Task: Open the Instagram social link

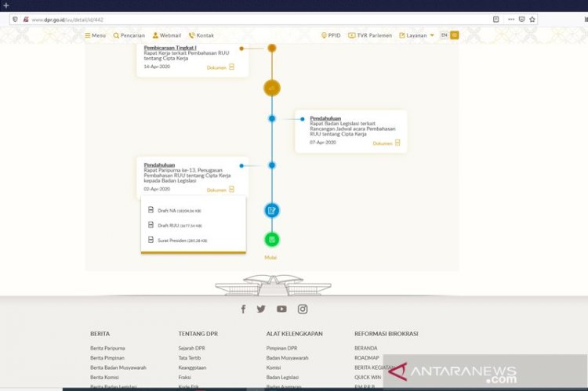Action: [x=303, y=309]
